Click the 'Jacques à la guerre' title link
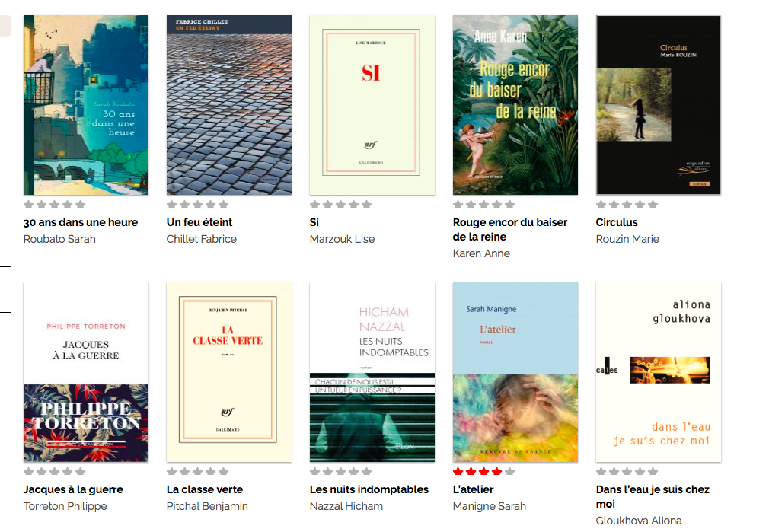The image size is (769, 532). click(x=73, y=489)
